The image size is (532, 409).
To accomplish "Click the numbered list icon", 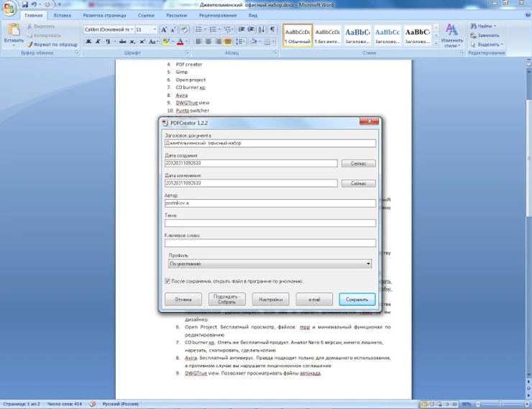I will point(213,30).
